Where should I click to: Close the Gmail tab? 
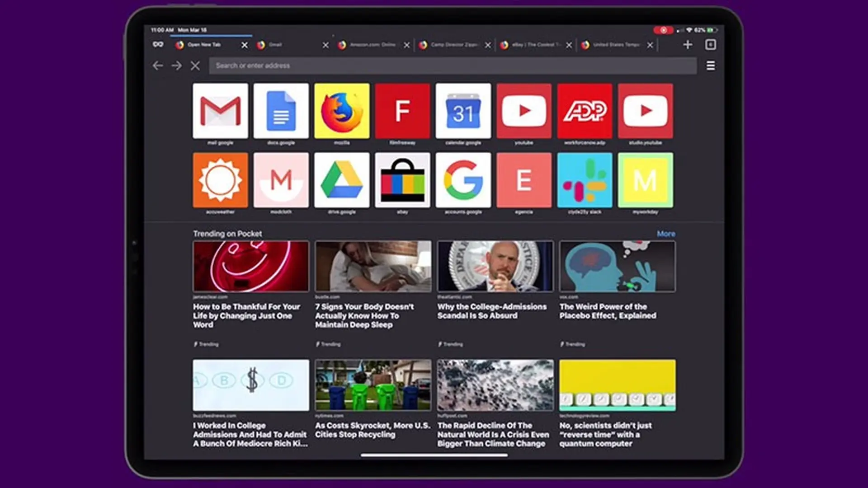(x=325, y=45)
